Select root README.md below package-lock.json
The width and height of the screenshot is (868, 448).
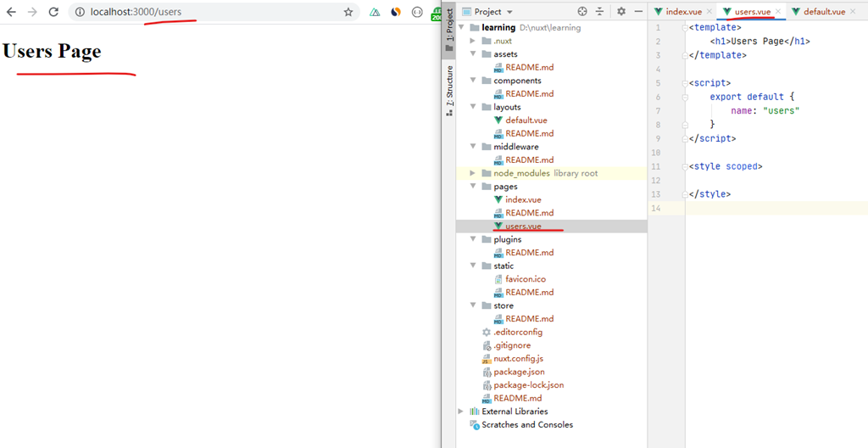tap(518, 398)
